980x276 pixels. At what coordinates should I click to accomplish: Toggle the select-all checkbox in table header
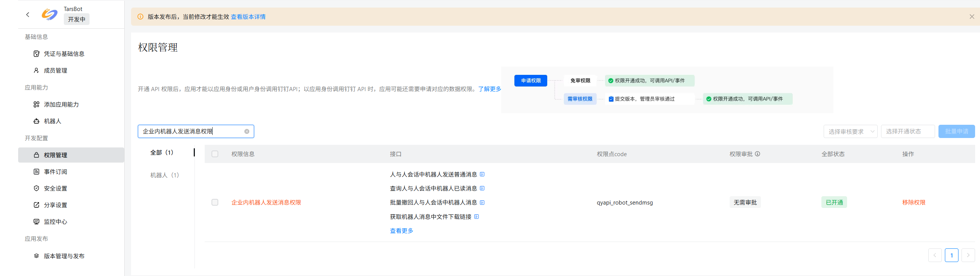click(215, 154)
